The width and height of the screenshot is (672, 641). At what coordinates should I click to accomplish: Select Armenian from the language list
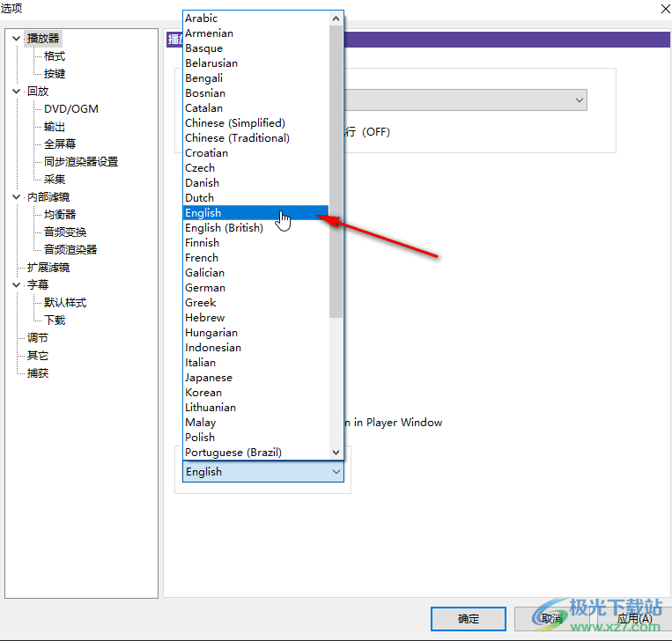pos(256,33)
